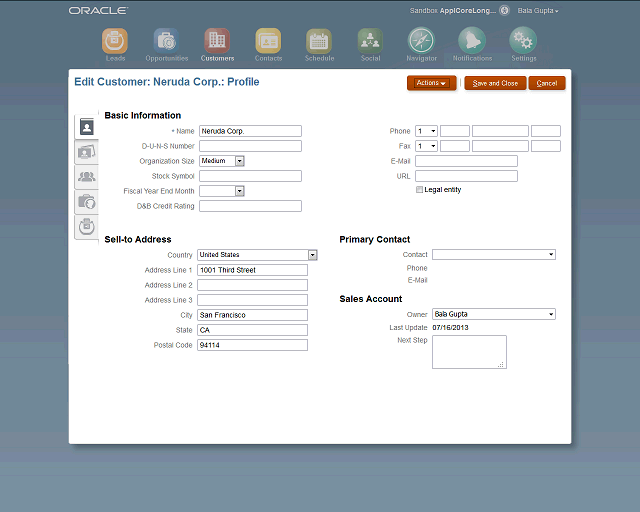Viewport: 640px width, 512px height.
Task: Click the Next Step text area
Action: 469,352
